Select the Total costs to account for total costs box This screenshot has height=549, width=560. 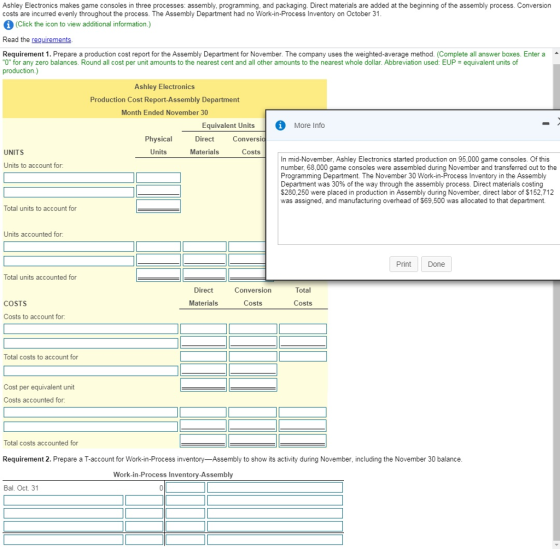(x=303, y=356)
